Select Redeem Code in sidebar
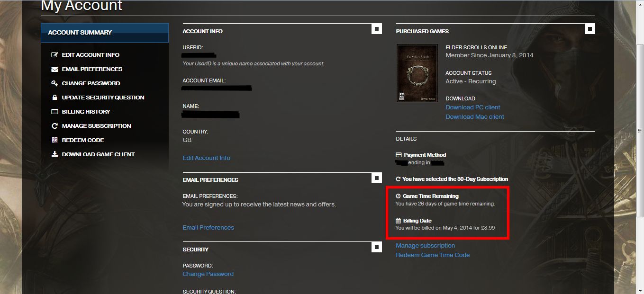This screenshot has height=294, width=644. 83,140
